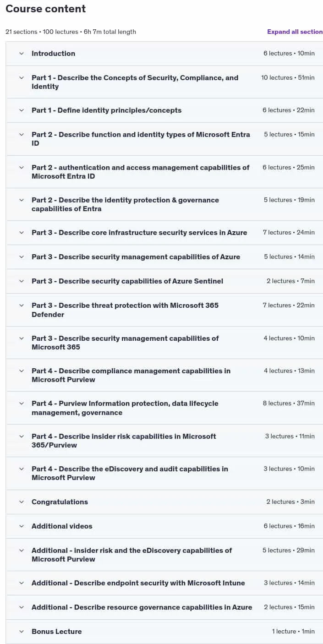
Task: Expand chevron for resource governance capabilities in Azure
Action: click(x=22, y=607)
